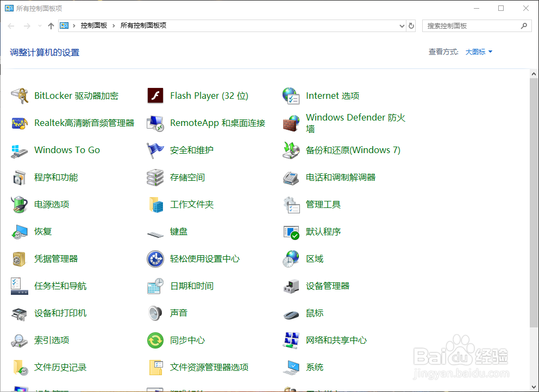Open the Flash Player (32 位) icon
The height and width of the screenshot is (392, 539).
coord(155,96)
